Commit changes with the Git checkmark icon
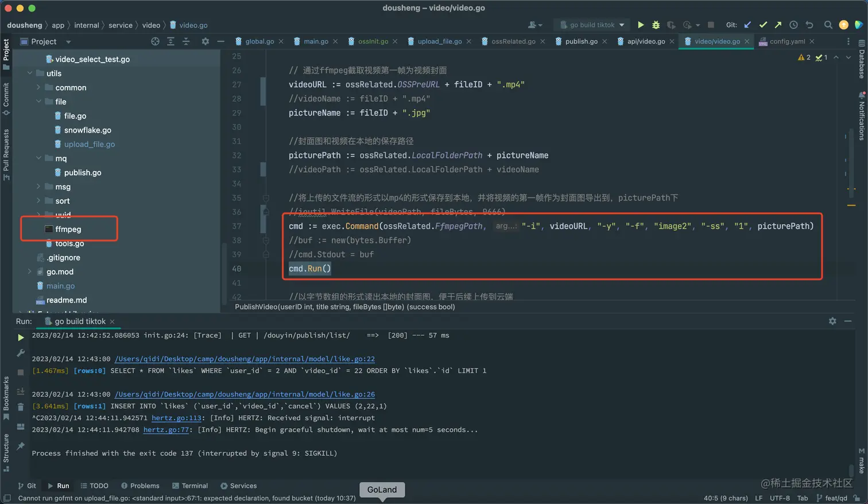The image size is (868, 504). tap(763, 25)
